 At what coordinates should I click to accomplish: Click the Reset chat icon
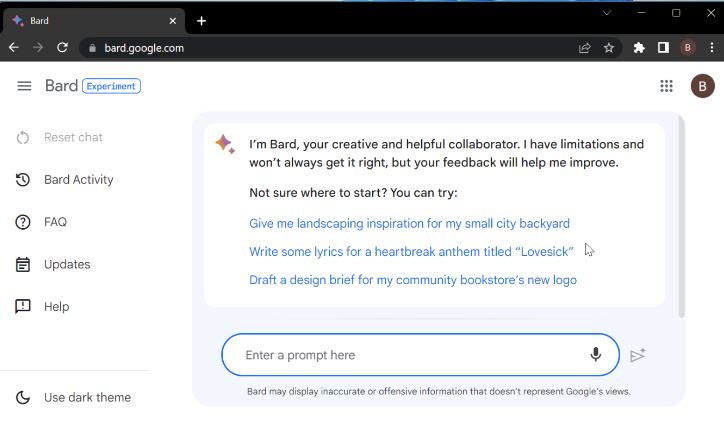pos(23,138)
